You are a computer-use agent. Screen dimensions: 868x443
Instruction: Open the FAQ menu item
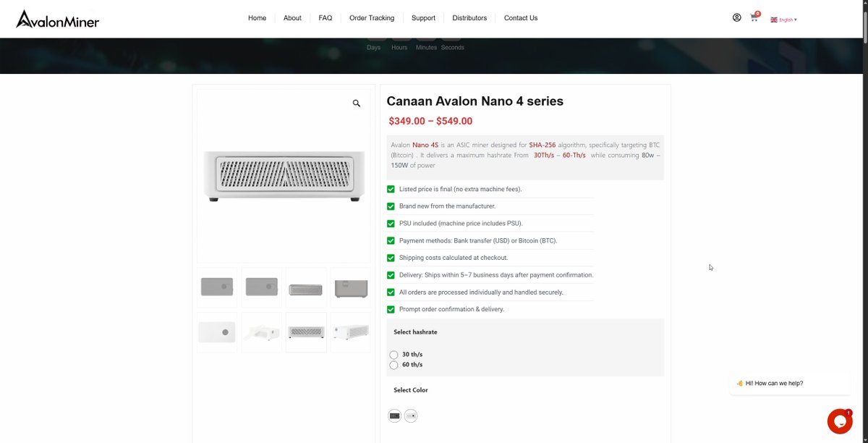tap(325, 18)
